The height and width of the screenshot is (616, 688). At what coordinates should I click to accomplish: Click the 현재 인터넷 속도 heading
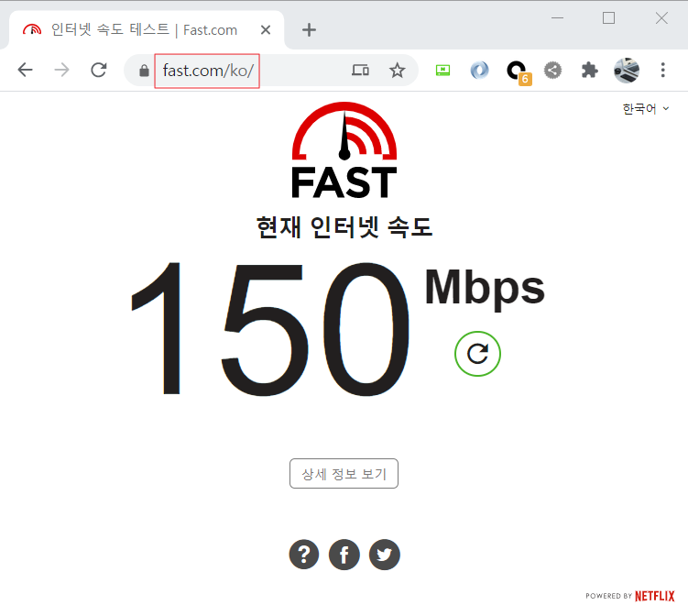click(x=344, y=227)
